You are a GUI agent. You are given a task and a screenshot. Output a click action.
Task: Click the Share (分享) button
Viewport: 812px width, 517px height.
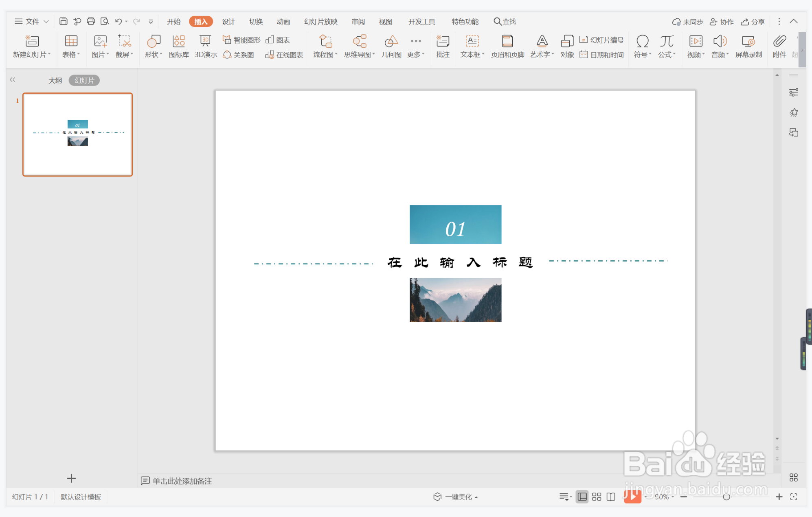[x=753, y=22]
